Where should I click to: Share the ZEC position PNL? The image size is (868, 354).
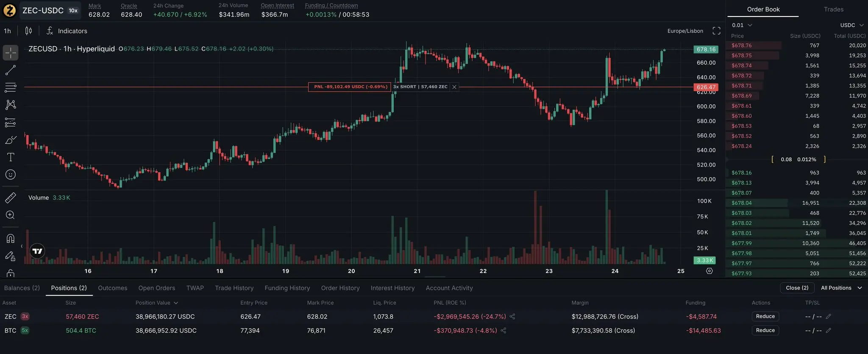[512, 317]
